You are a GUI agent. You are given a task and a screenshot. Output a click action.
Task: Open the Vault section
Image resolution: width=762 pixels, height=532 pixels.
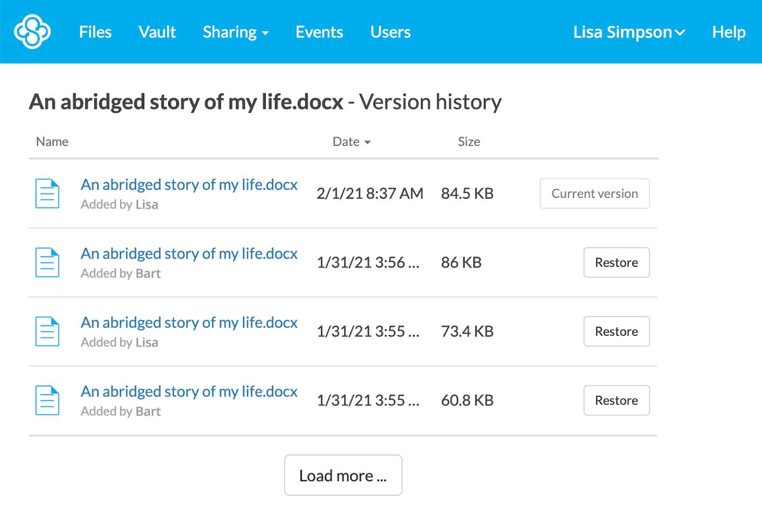(157, 32)
